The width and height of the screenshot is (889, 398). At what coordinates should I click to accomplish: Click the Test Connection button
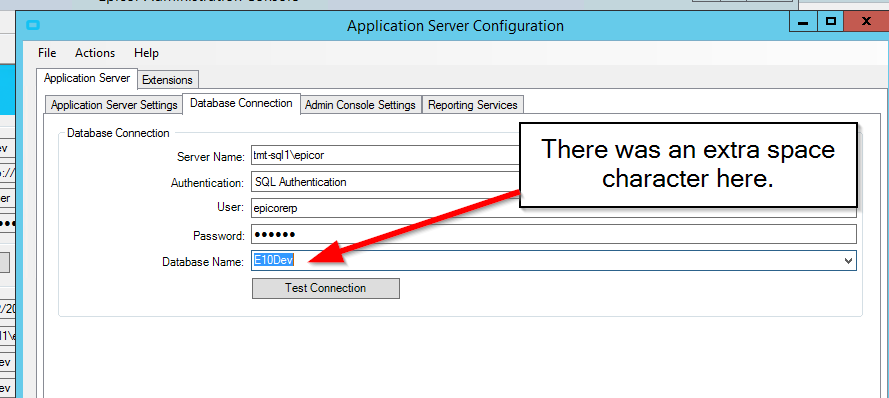(325, 288)
